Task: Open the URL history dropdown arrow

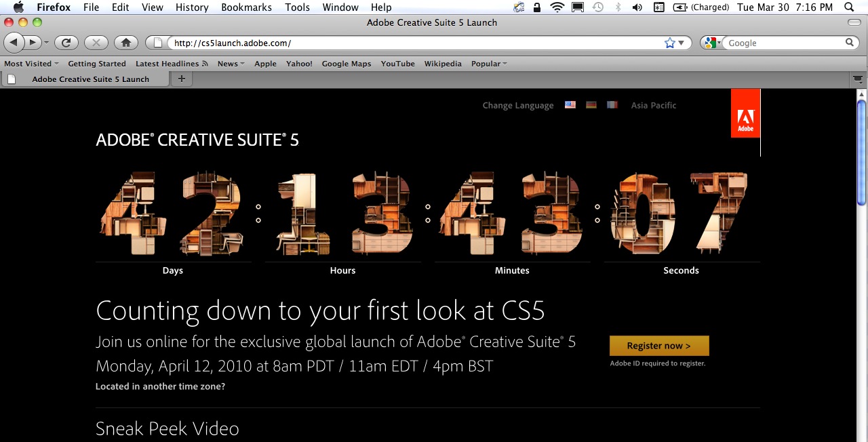Action: point(682,43)
